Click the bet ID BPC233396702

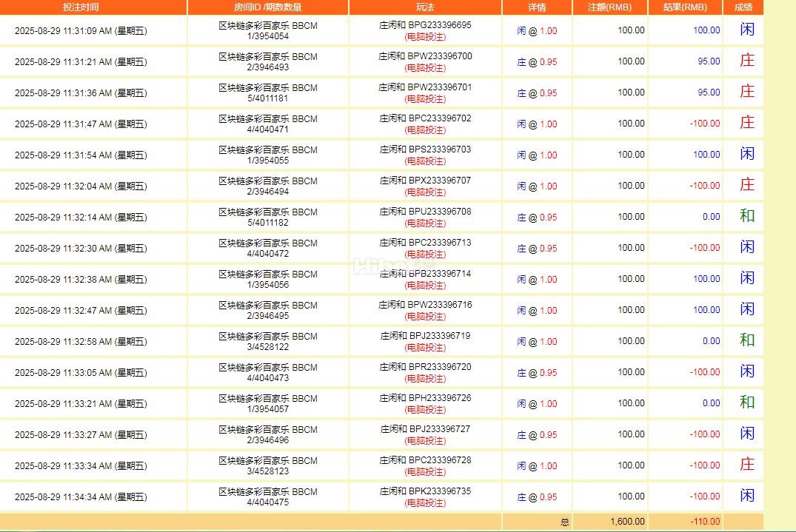tap(439, 118)
